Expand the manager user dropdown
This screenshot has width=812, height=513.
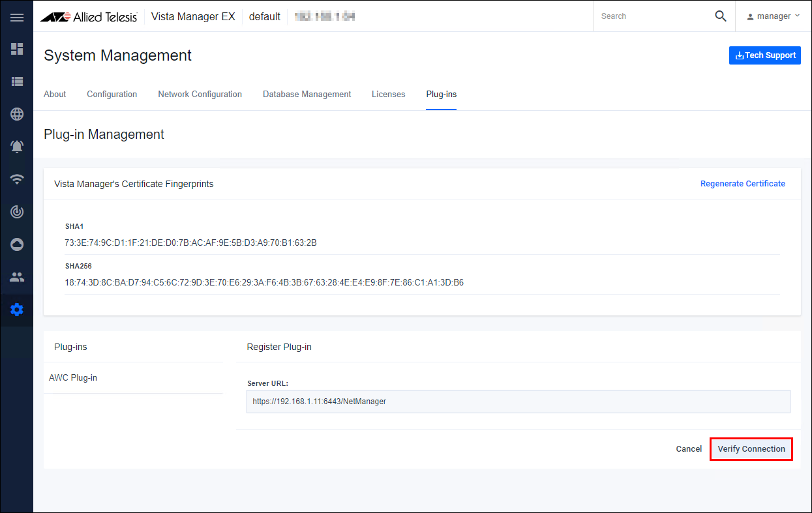pos(774,16)
